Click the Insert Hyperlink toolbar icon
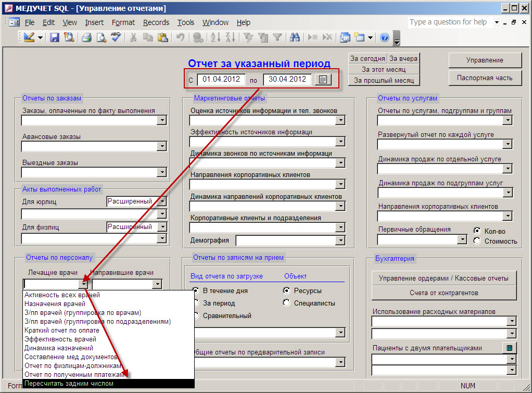The image size is (532, 393). [198, 37]
